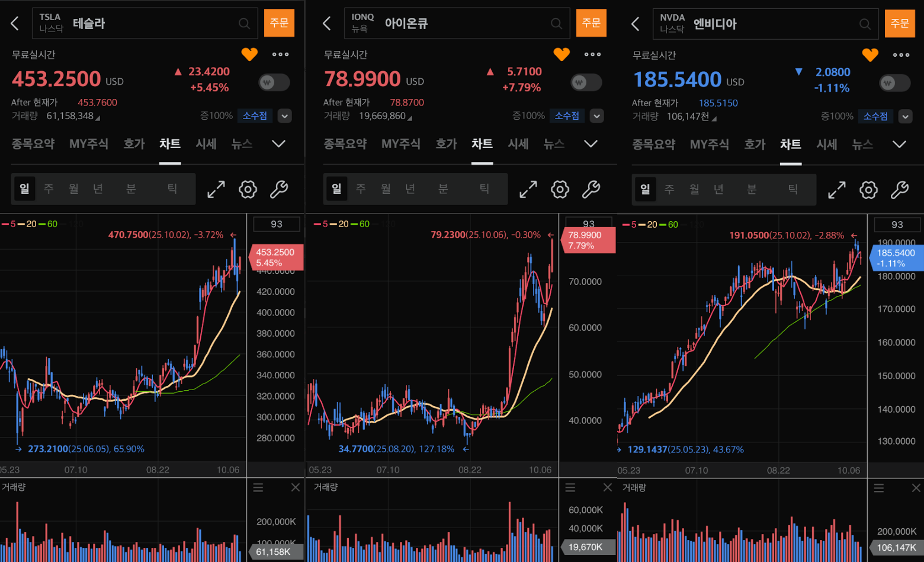The image size is (924, 562).
Task: Go back from the IONQ panel
Action: pos(327,24)
